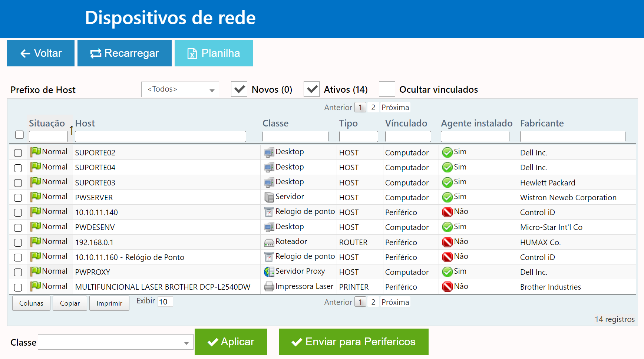Image resolution: width=644 pixels, height=359 pixels.
Task: Click the green flag icon for SUPORTE02
Action: coord(36,152)
